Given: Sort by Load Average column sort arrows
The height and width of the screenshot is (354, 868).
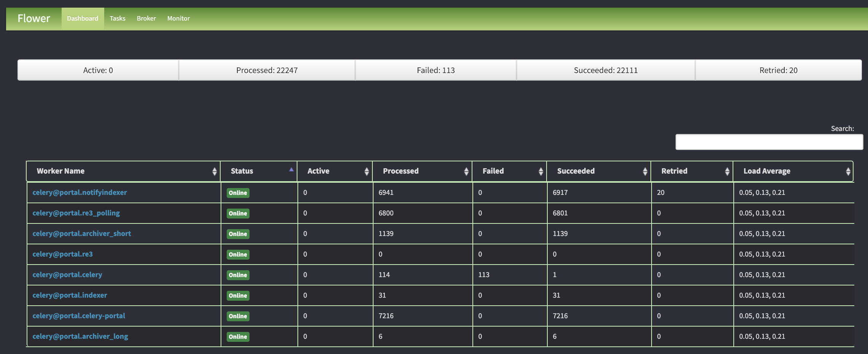Looking at the screenshot, I should [848, 171].
